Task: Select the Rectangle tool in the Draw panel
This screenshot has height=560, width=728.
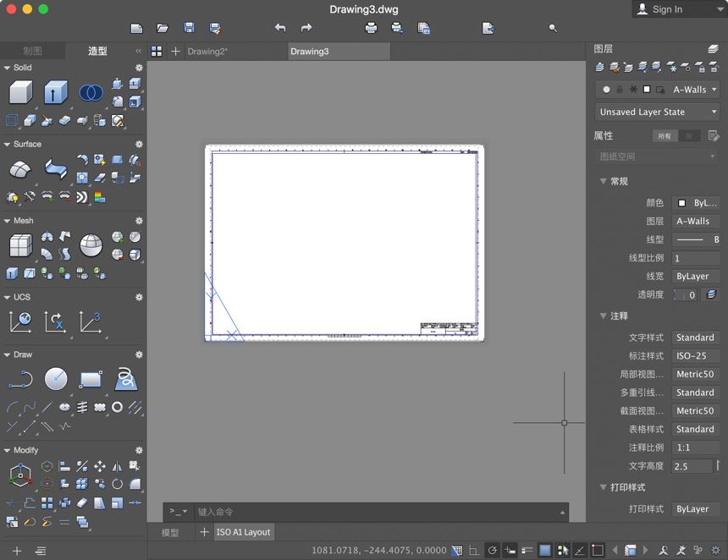Action: [91, 379]
